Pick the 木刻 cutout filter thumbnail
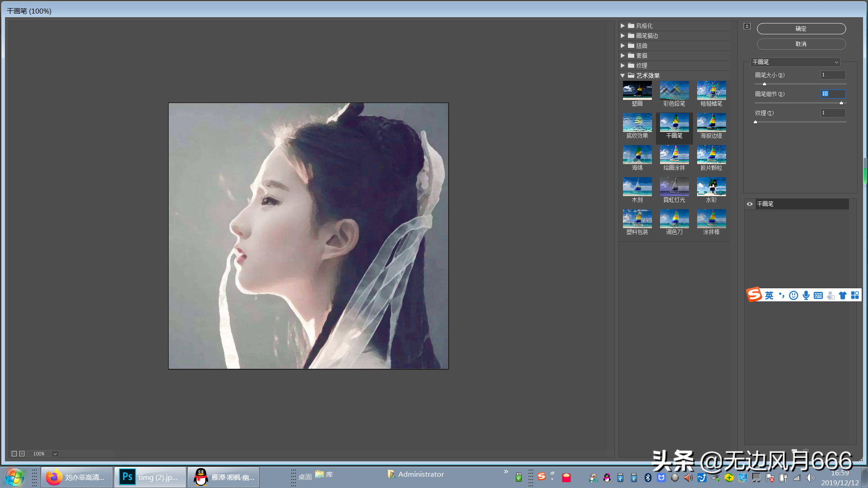The width and height of the screenshot is (868, 488). coord(637,187)
